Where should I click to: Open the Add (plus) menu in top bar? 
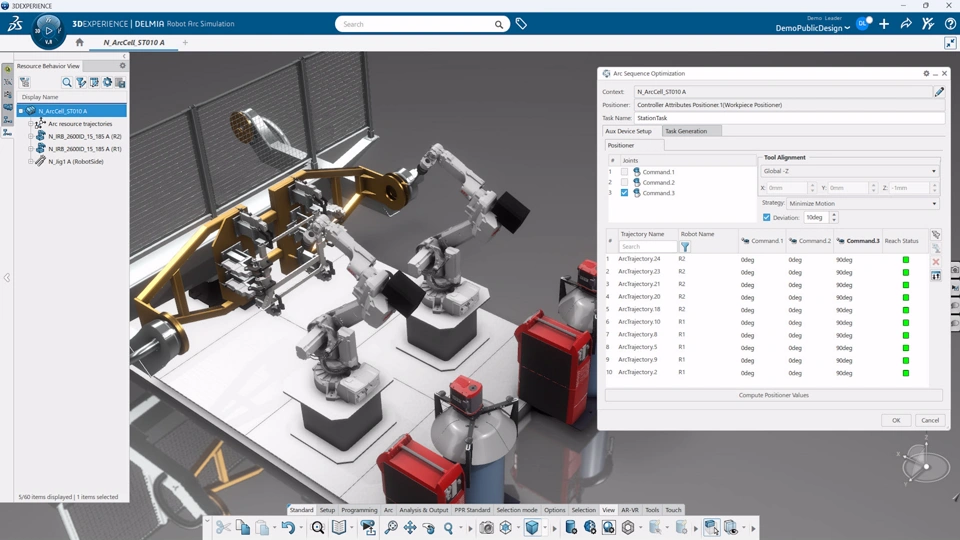click(x=884, y=24)
